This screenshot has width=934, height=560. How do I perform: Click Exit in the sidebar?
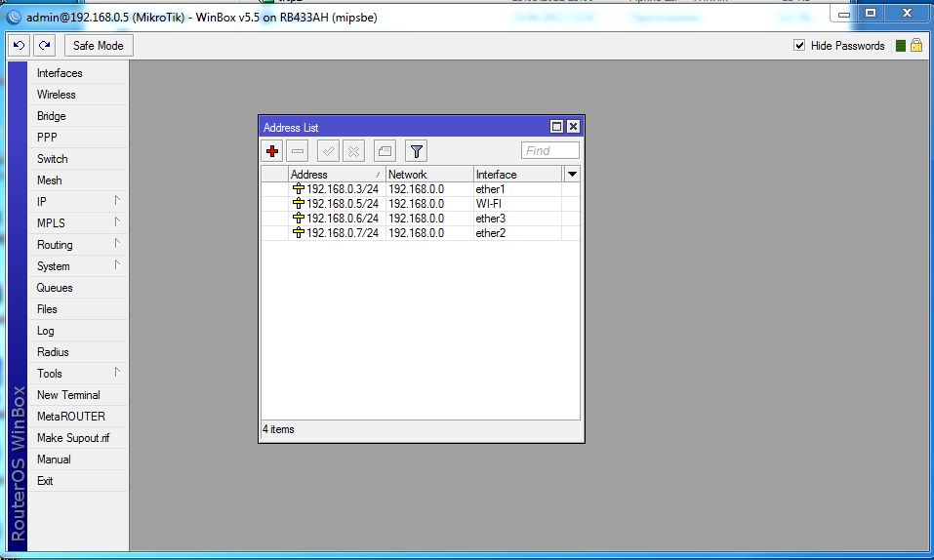click(78, 480)
